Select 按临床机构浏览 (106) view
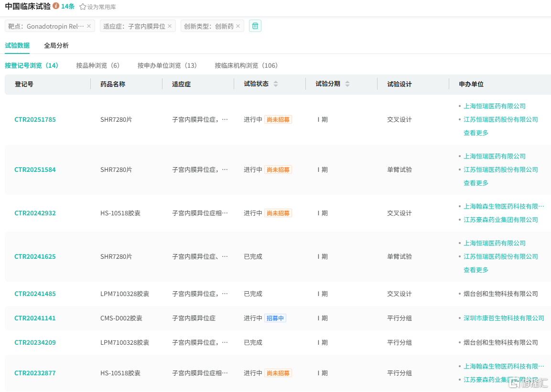 click(246, 65)
